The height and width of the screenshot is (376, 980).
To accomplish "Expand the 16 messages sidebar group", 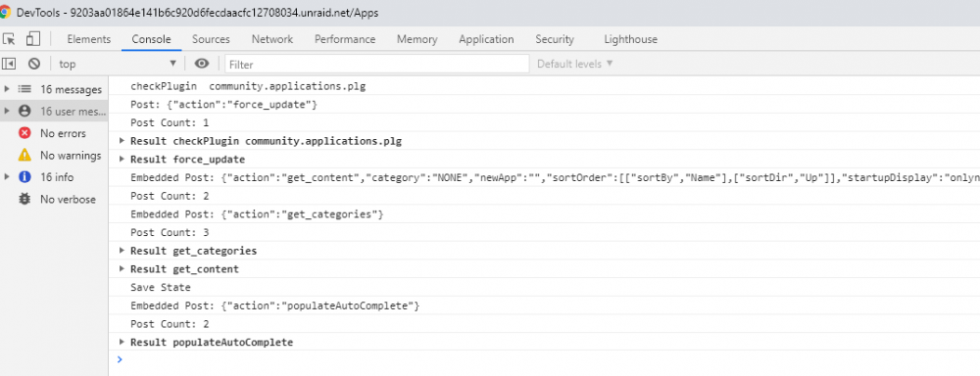I will 7,89.
